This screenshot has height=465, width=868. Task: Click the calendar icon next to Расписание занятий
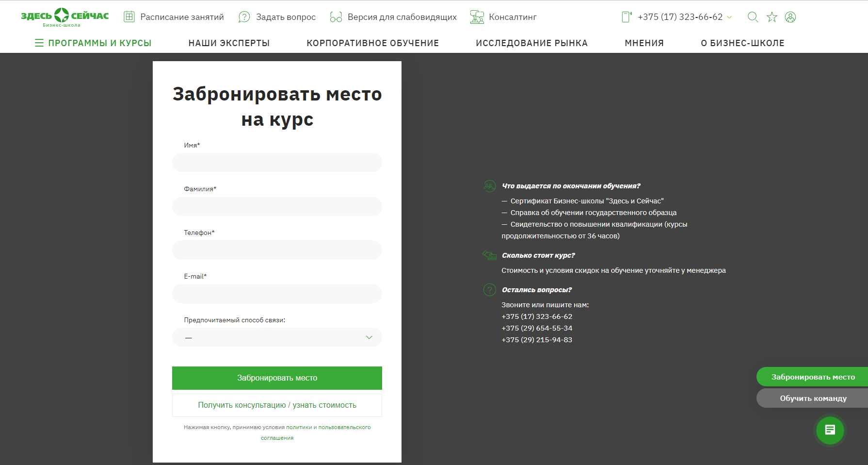tap(129, 17)
